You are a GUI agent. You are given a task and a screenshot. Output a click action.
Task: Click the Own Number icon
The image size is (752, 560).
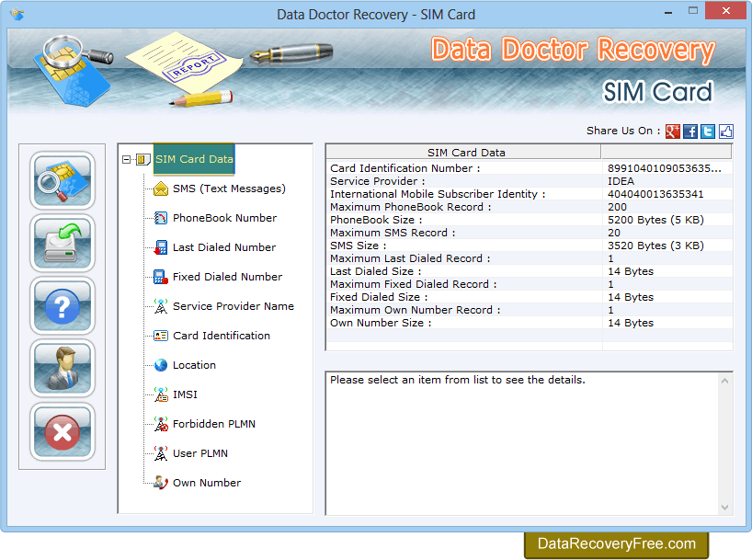[161, 483]
